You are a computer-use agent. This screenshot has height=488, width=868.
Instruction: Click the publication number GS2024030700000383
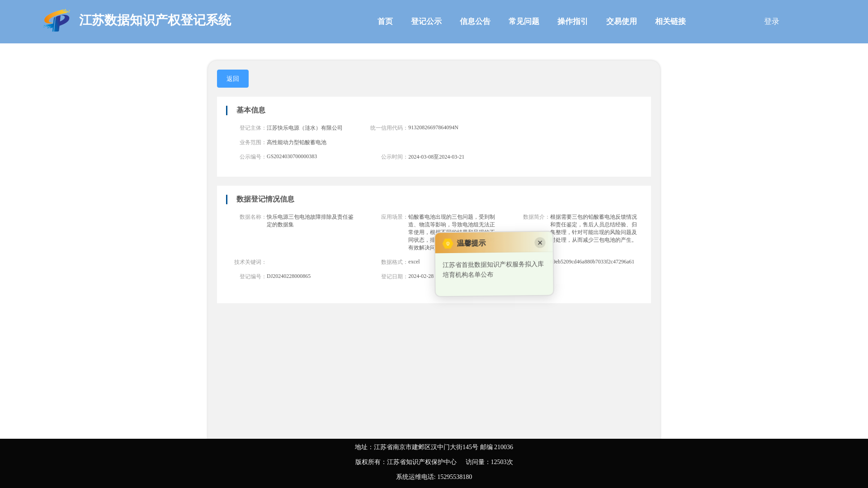[x=292, y=157]
